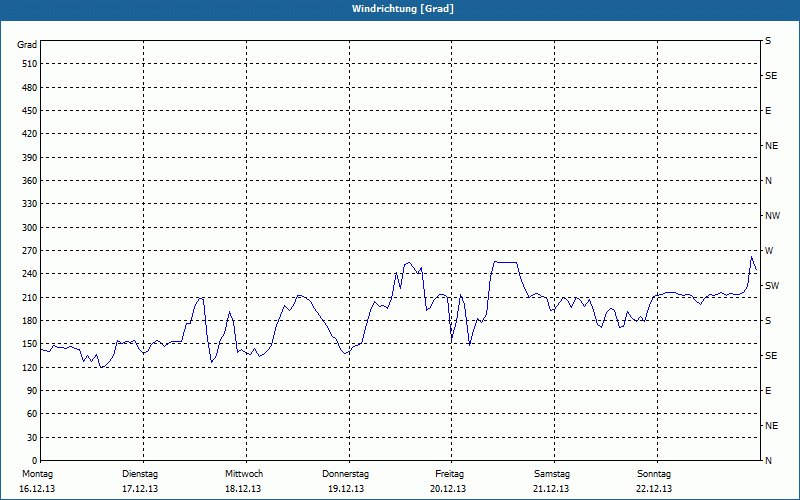The height and width of the screenshot is (500, 800).
Task: Select the 60 y-axis value
Action: pyautogui.click(x=32, y=414)
